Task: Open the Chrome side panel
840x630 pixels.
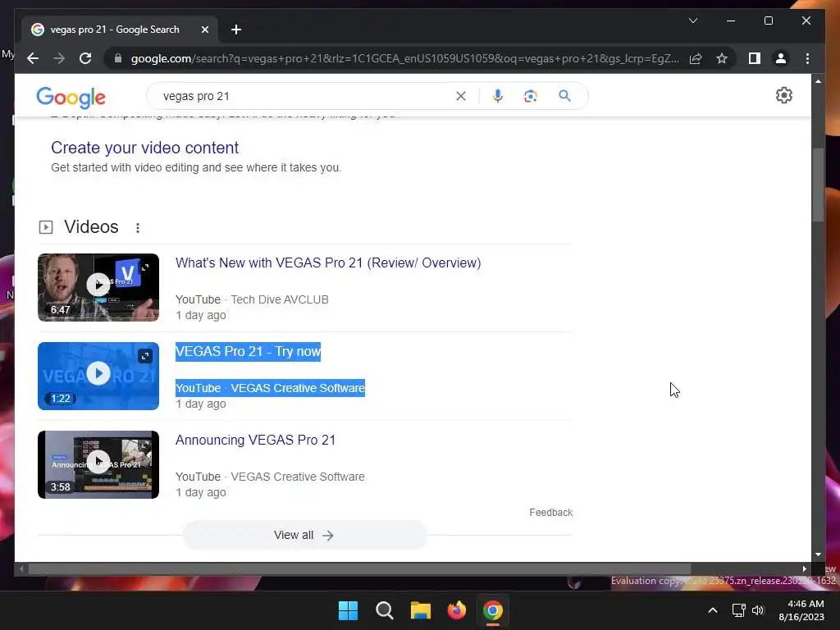Action: click(755, 58)
